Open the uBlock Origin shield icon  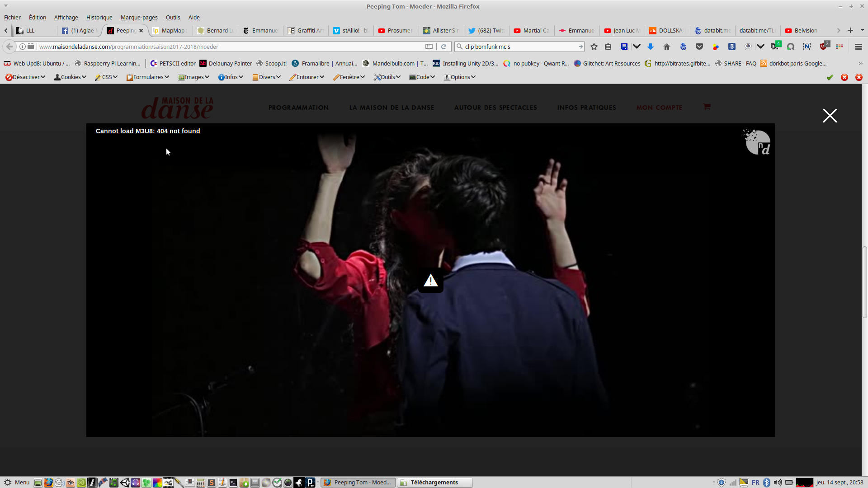tap(823, 47)
